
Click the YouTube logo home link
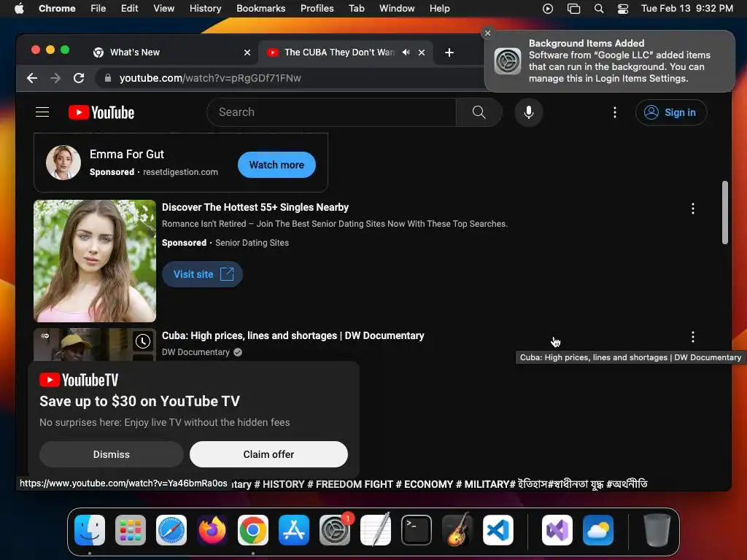(x=101, y=112)
